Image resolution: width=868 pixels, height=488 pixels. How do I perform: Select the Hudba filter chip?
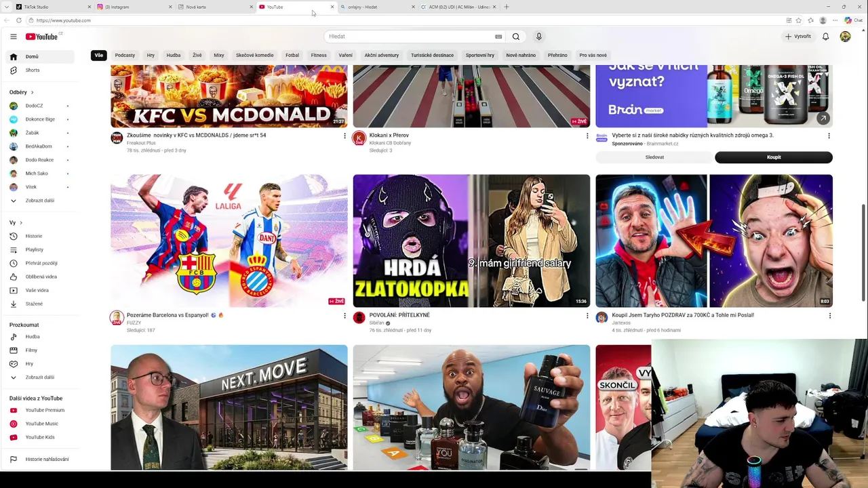[x=174, y=56]
